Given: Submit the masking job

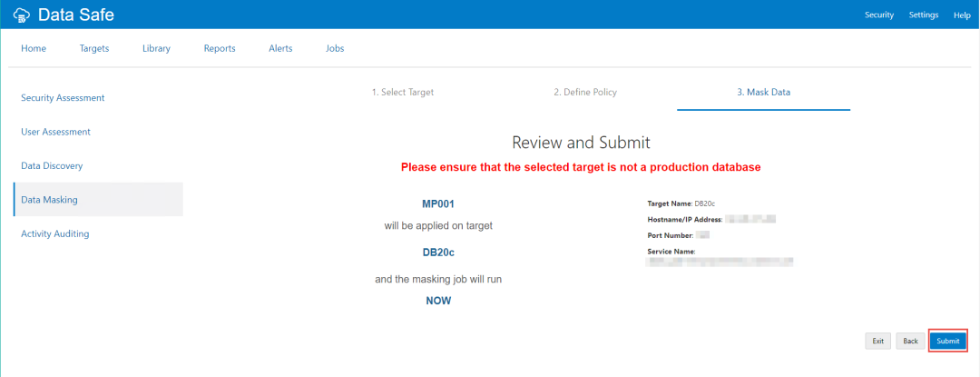Looking at the screenshot, I should click(x=947, y=341).
